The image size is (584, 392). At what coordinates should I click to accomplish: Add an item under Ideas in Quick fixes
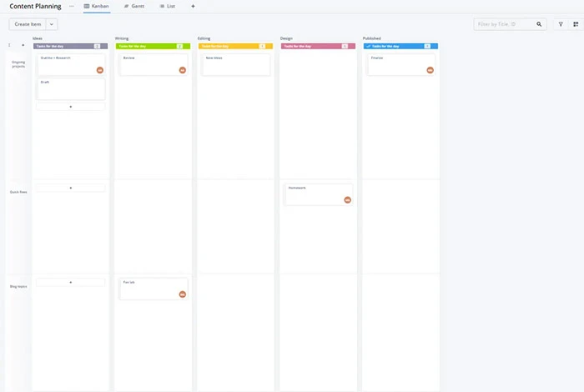point(70,188)
